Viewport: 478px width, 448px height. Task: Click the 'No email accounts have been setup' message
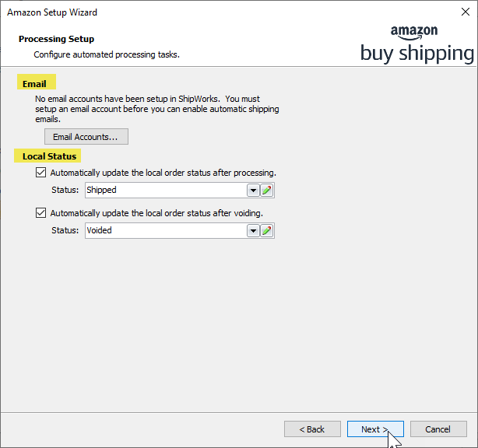[157, 109]
